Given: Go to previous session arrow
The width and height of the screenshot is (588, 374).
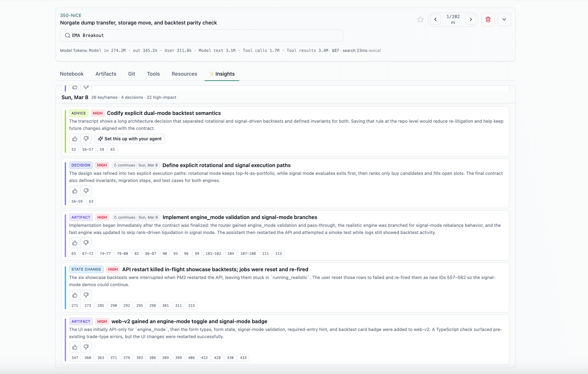Looking at the screenshot, I should click(435, 20).
